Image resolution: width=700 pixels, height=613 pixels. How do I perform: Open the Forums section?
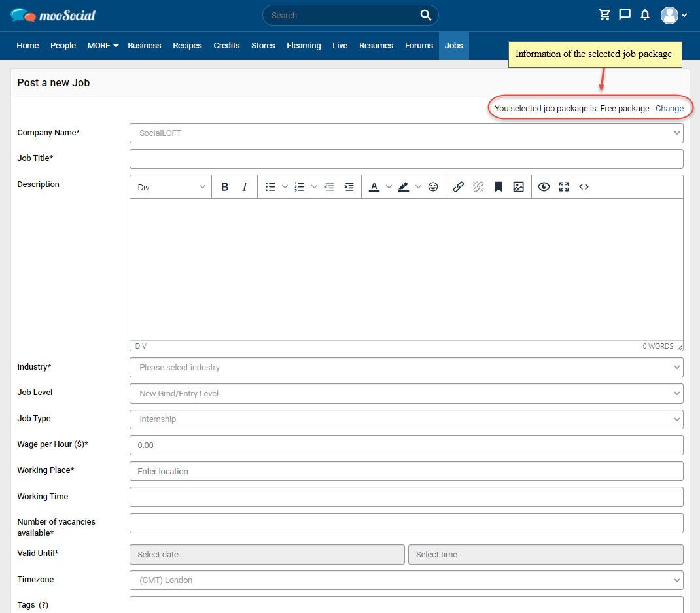pos(419,46)
